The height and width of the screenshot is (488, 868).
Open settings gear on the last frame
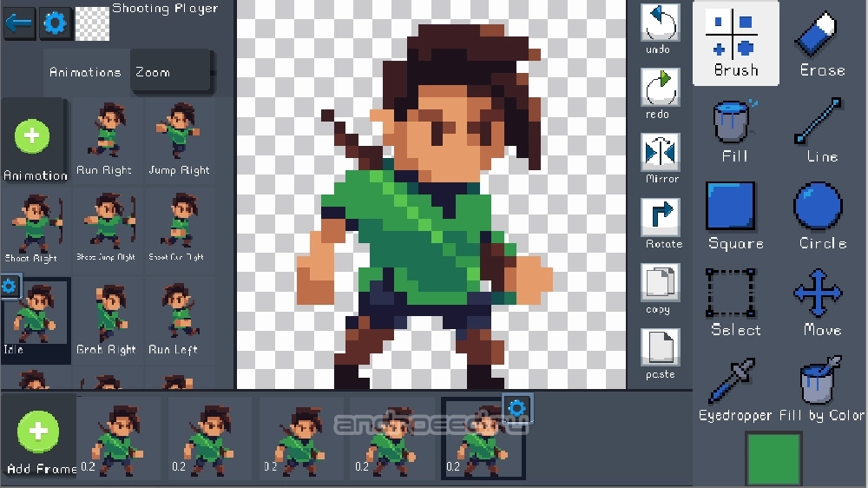(517, 408)
